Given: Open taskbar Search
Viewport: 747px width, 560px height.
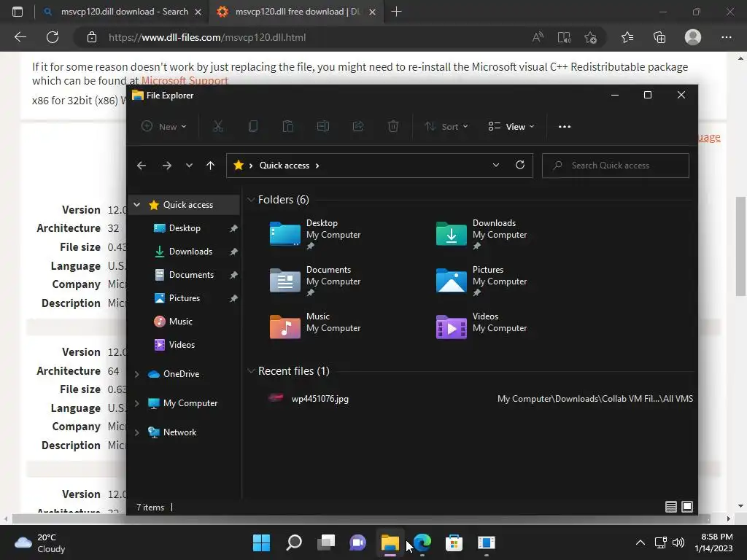Looking at the screenshot, I should (294, 542).
